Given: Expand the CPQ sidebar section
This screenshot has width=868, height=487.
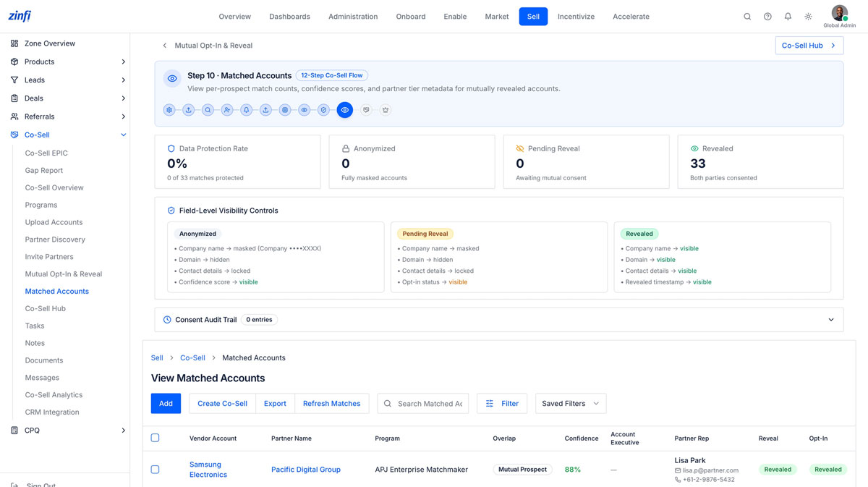Looking at the screenshot, I should point(123,431).
